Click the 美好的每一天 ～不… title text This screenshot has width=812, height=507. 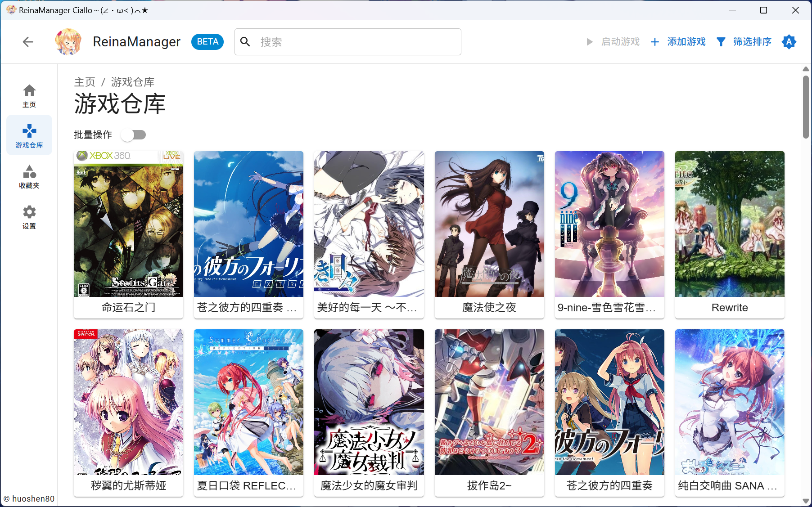point(367,308)
